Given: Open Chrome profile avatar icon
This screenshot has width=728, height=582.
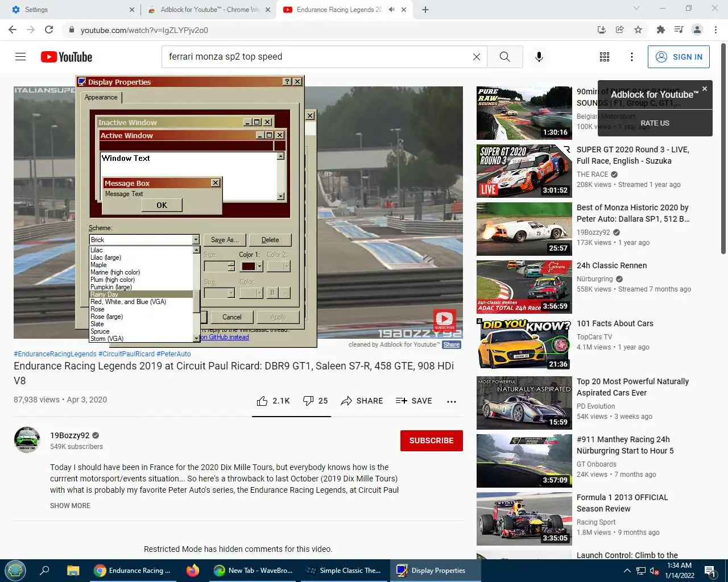Looking at the screenshot, I should pyautogui.click(x=697, y=30).
